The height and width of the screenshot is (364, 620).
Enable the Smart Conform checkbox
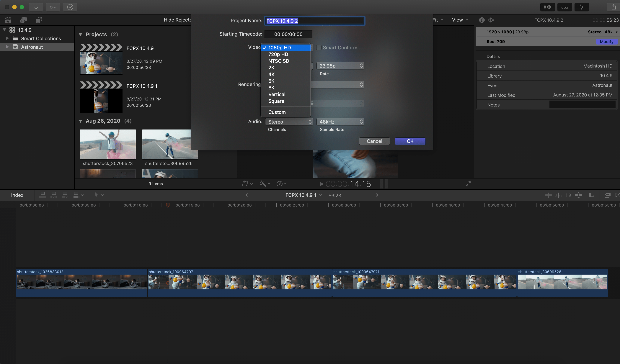point(319,47)
